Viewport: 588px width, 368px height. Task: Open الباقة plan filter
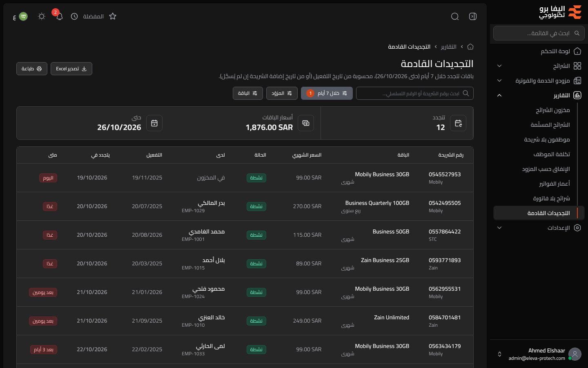pyautogui.click(x=248, y=93)
